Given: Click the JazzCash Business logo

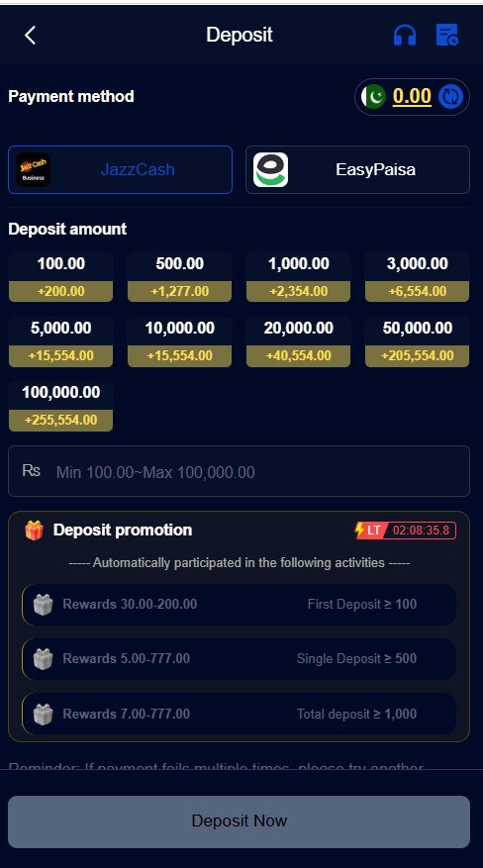Looking at the screenshot, I should tap(34, 170).
